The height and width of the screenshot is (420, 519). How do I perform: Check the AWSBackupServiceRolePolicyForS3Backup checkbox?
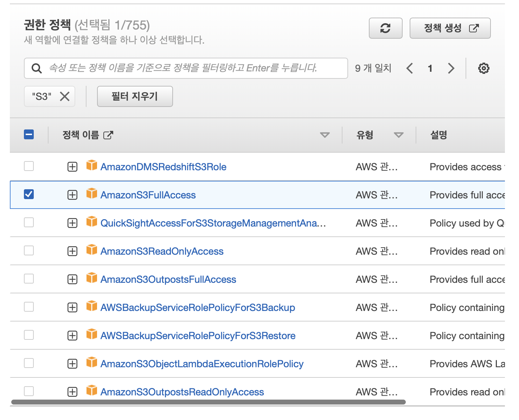coord(29,307)
